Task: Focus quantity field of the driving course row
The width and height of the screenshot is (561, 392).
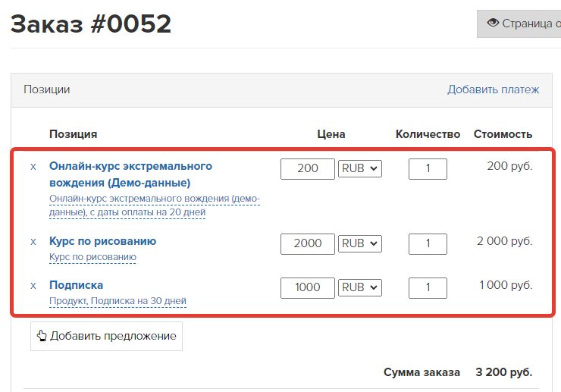Action: pyautogui.click(x=428, y=169)
